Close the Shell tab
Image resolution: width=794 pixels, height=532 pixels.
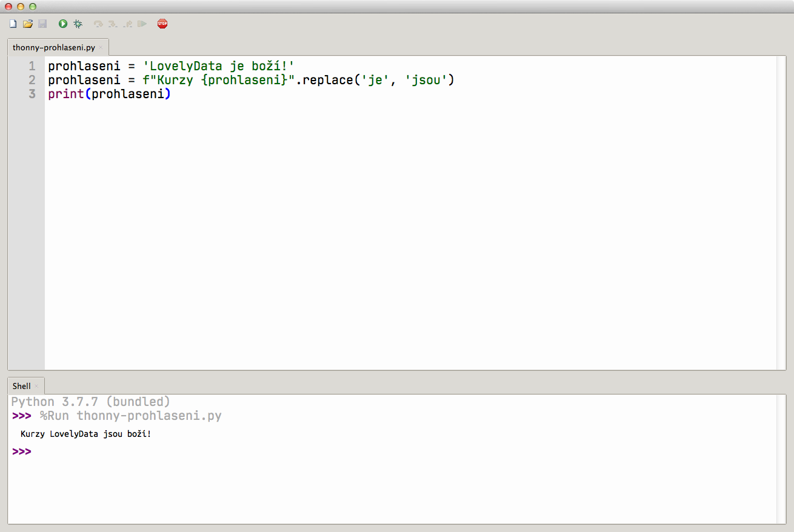tap(36, 386)
